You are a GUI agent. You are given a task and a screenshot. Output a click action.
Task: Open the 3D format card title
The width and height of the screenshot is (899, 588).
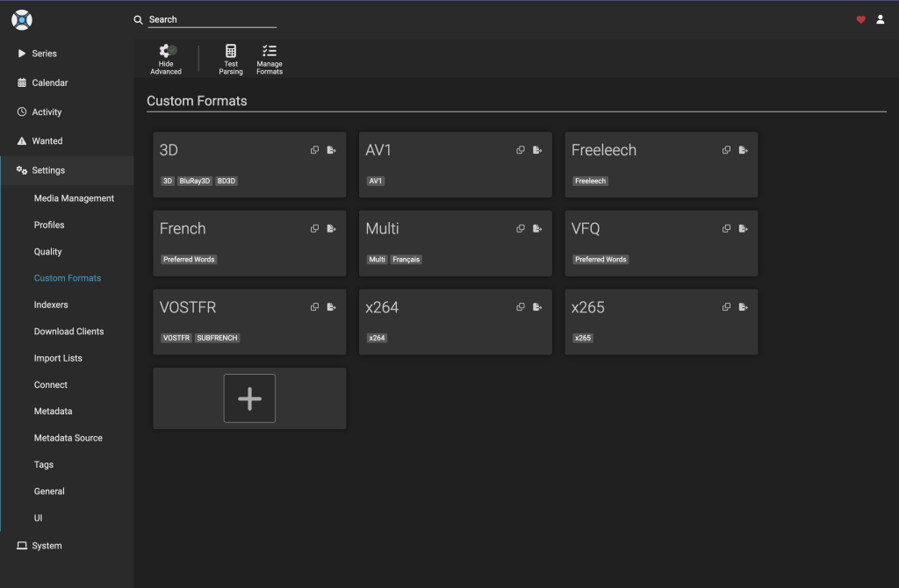[x=169, y=150]
